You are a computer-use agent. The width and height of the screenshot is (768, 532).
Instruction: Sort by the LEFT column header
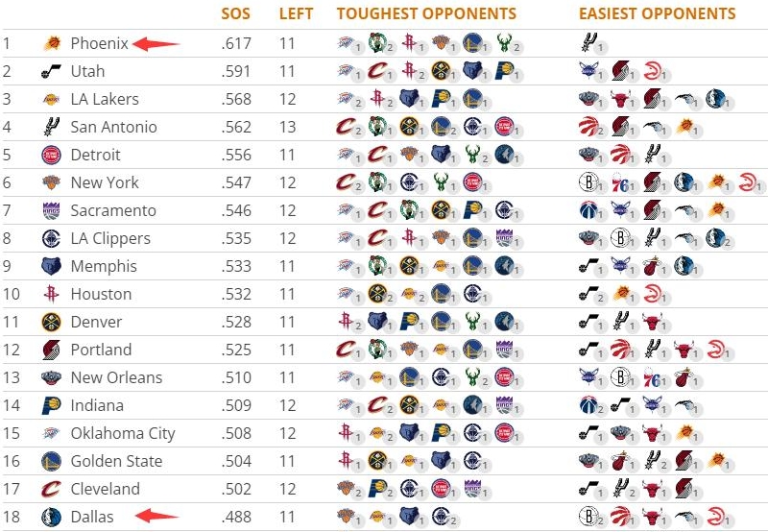(x=295, y=14)
